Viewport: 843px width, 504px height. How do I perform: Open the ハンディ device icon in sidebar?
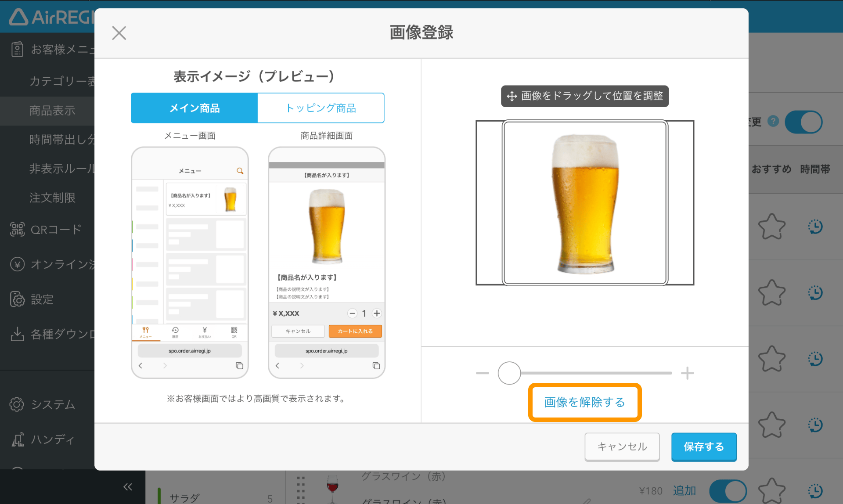(18, 439)
